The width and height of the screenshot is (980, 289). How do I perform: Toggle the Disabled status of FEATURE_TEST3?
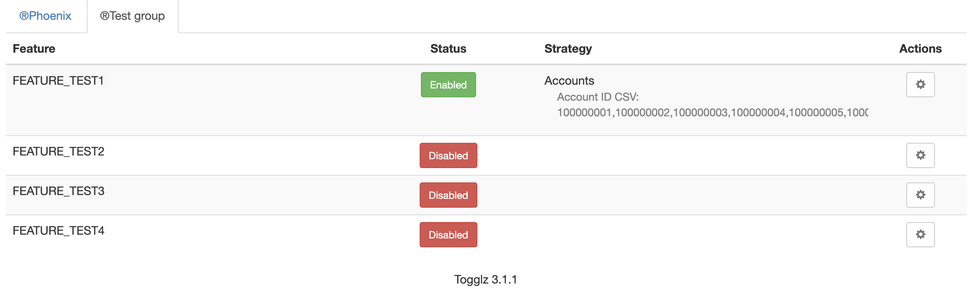coord(448,195)
